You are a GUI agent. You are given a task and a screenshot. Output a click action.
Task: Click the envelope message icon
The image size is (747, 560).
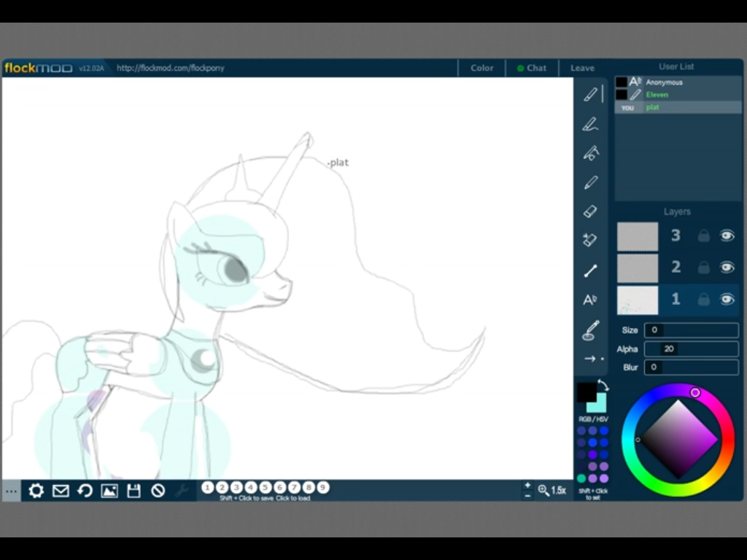tap(61, 491)
